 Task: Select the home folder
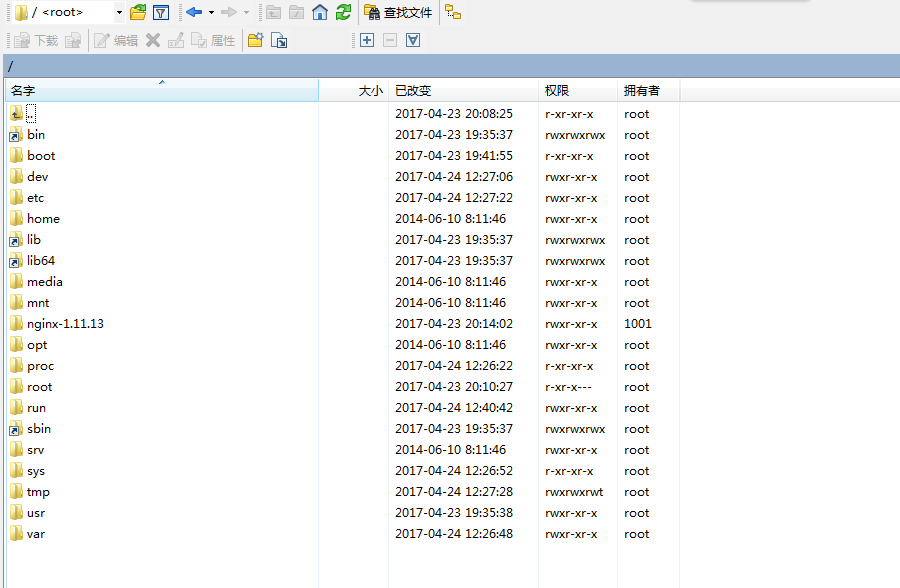click(x=43, y=219)
